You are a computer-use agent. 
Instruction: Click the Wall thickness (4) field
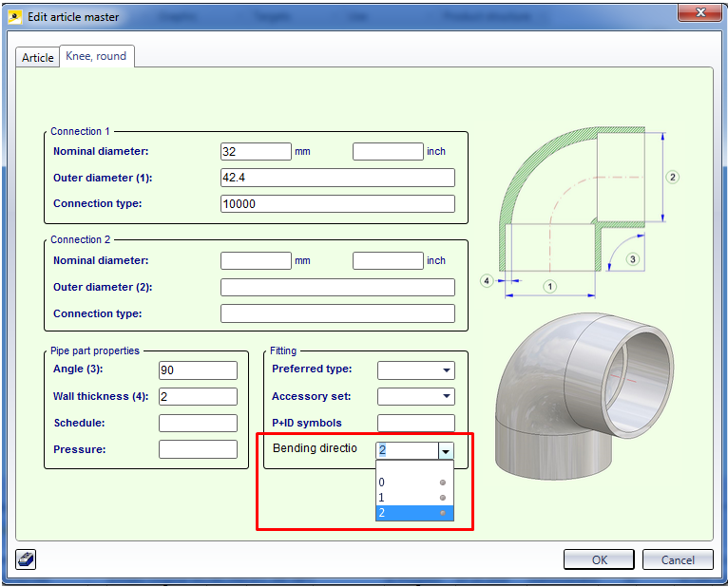point(198,397)
